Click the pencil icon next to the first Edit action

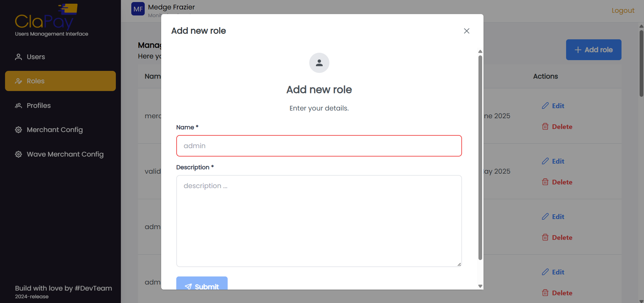point(545,105)
